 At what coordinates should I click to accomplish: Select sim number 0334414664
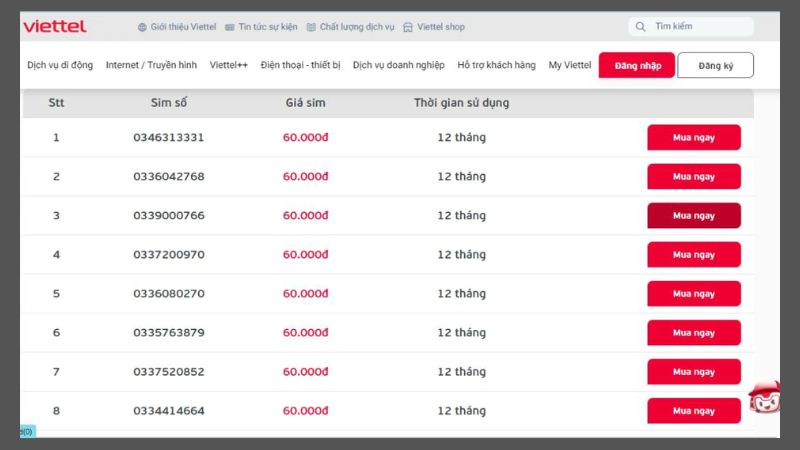click(169, 411)
